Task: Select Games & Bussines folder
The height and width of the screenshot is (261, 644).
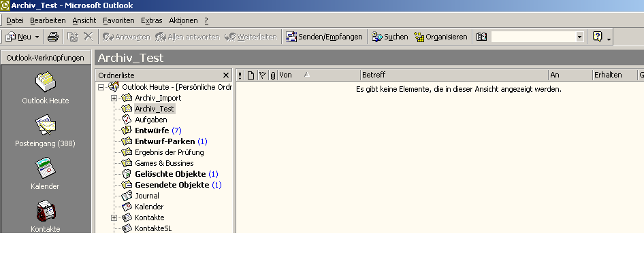Action: point(164,163)
